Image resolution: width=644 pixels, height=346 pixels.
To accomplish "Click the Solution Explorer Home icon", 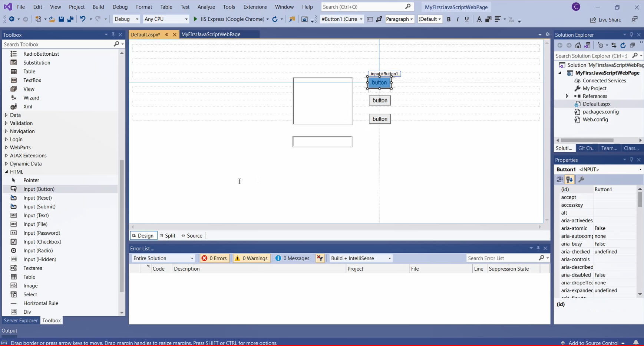I will click(x=578, y=45).
